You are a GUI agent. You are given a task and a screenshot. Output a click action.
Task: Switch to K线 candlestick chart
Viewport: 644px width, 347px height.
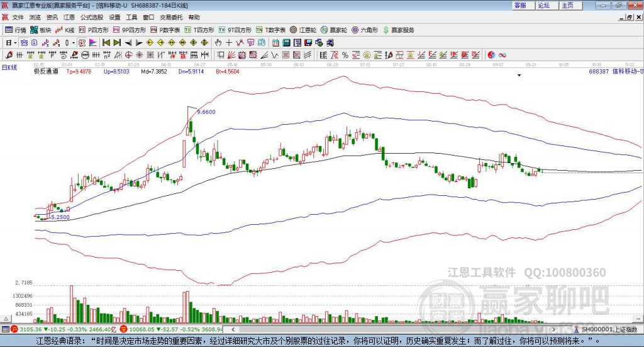point(65,30)
